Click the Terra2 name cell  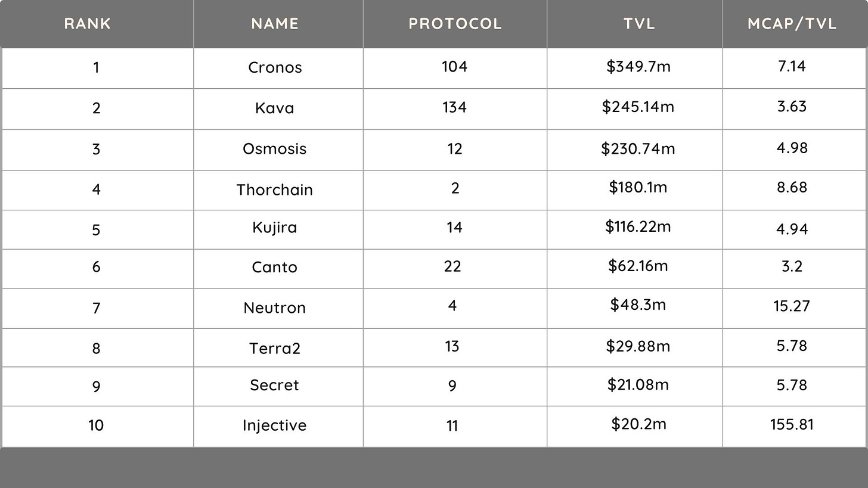point(275,348)
